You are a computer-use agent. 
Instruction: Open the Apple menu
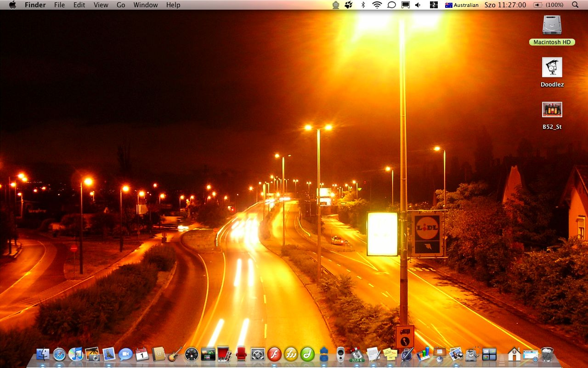(12, 5)
